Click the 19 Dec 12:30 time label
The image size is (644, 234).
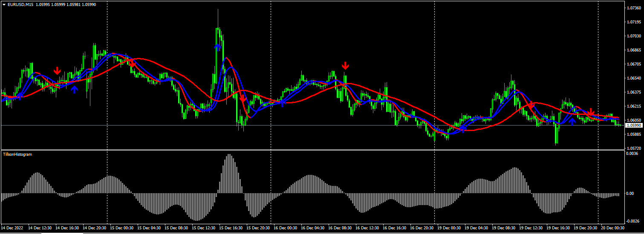click(531, 228)
